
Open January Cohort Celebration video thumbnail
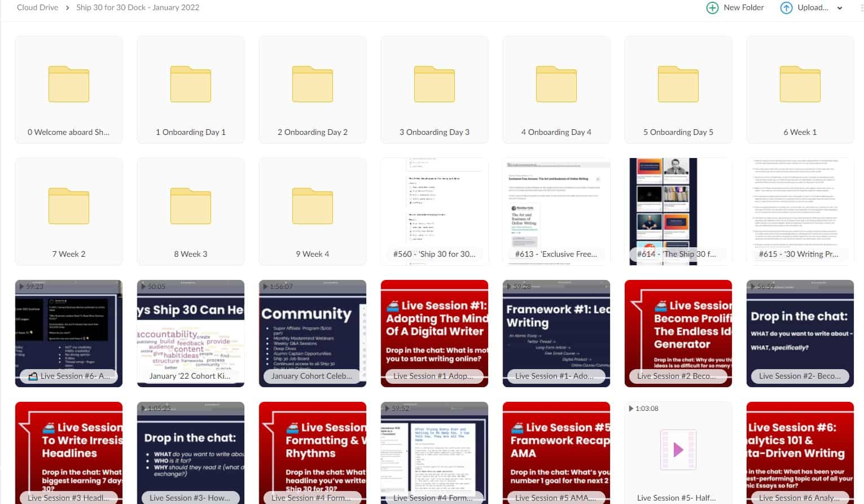point(313,333)
